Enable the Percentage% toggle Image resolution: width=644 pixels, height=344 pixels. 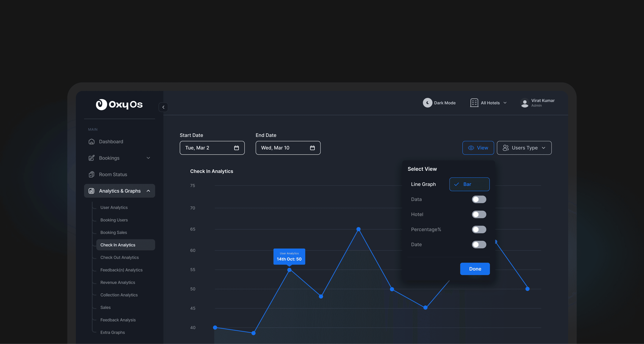click(x=479, y=229)
